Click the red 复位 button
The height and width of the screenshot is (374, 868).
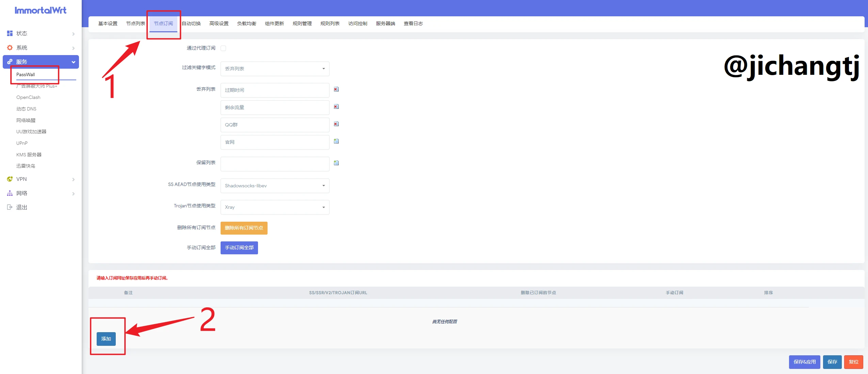click(x=853, y=362)
